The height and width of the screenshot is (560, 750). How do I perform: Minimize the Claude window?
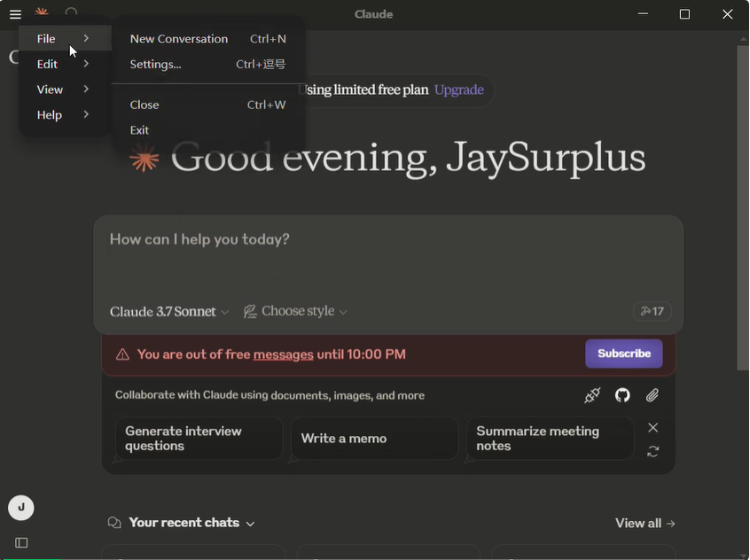point(643,14)
